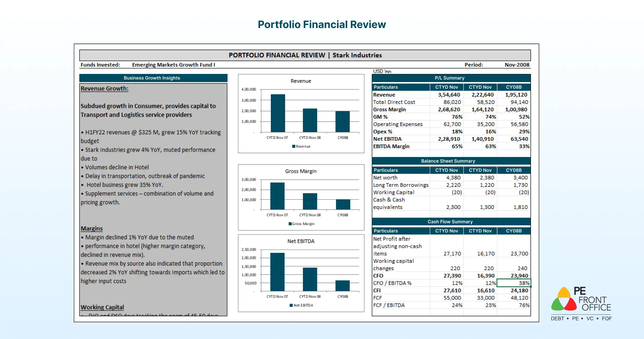Click the EBITDA Margin value 33%
The image size is (644, 339).
coord(524,147)
